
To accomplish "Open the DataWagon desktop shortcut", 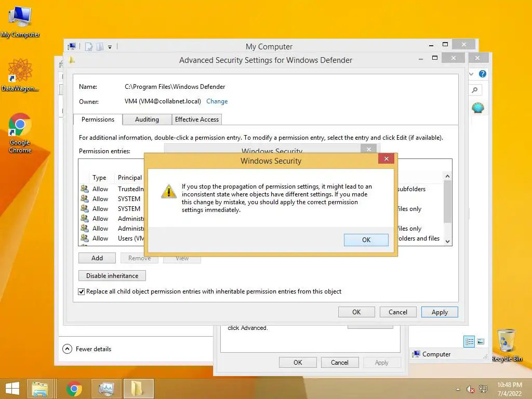I will (20, 75).
